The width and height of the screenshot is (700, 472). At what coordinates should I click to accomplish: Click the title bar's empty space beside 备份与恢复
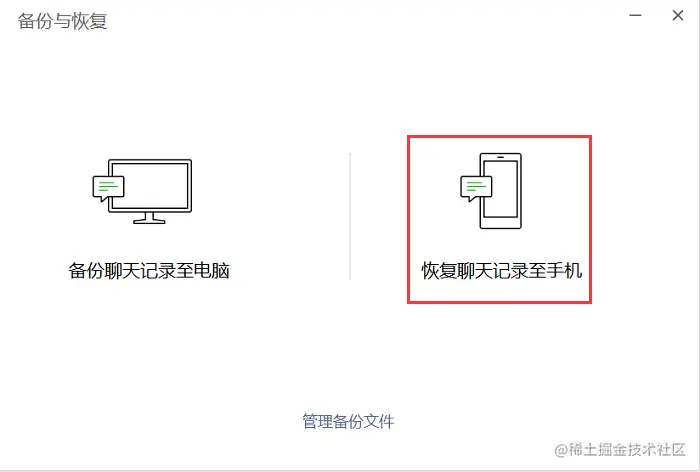pyautogui.click(x=366, y=20)
